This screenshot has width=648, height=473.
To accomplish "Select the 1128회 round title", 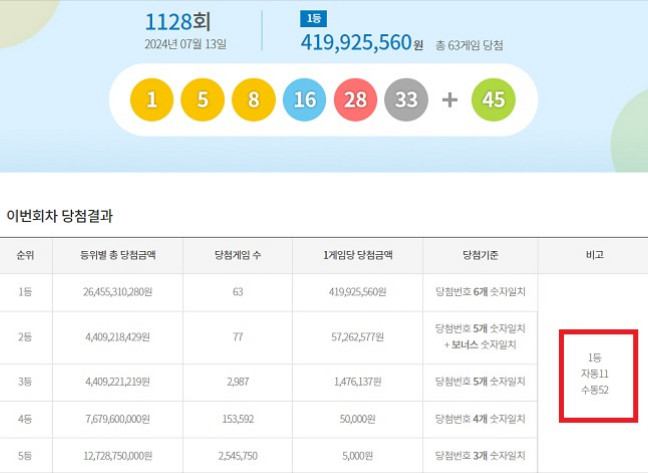I will click(178, 22).
